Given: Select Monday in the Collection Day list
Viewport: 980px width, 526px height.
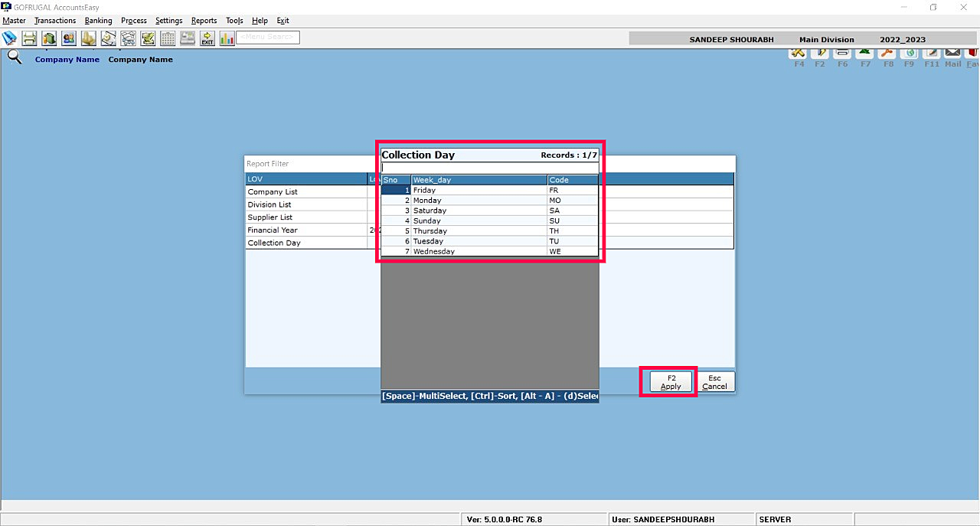Looking at the screenshot, I should [490, 201].
